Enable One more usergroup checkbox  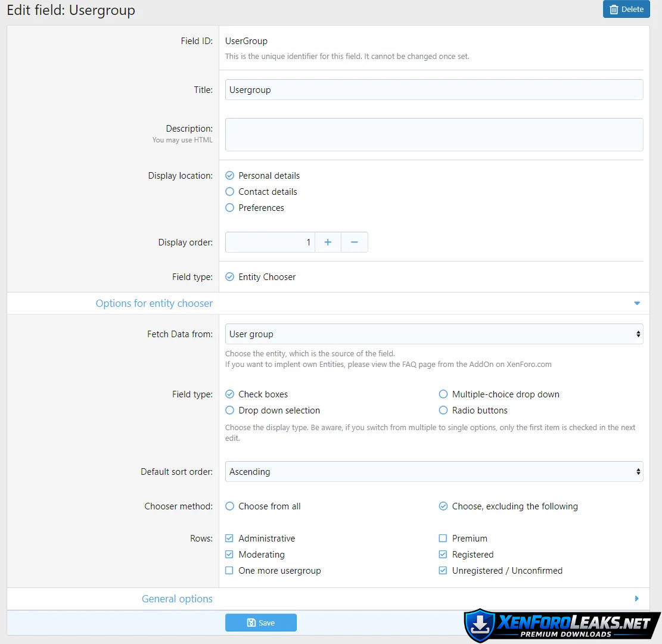(229, 571)
